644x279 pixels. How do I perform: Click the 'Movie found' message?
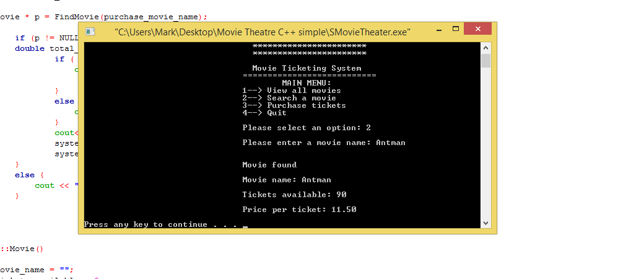coord(269,164)
